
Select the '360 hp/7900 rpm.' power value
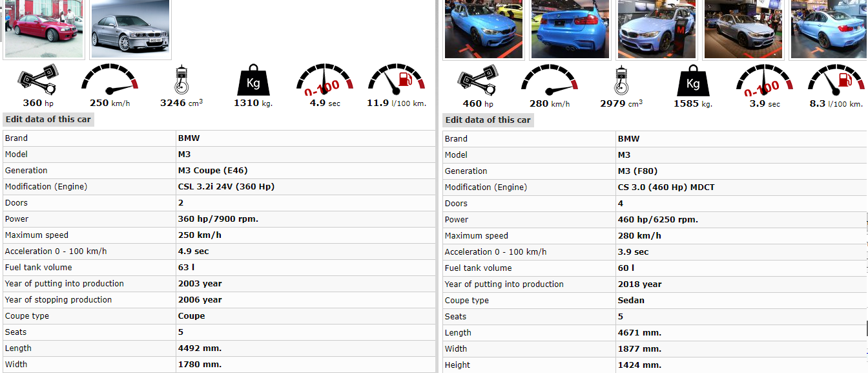tap(218, 219)
